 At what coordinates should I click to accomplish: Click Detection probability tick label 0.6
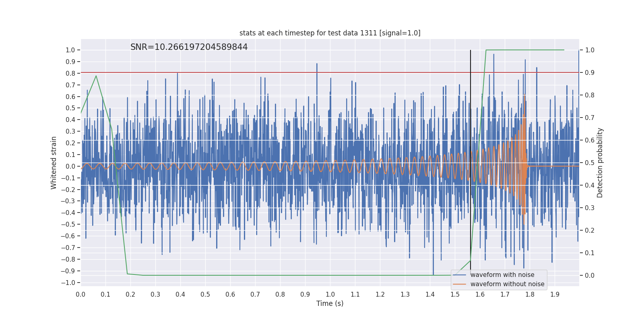(590, 140)
